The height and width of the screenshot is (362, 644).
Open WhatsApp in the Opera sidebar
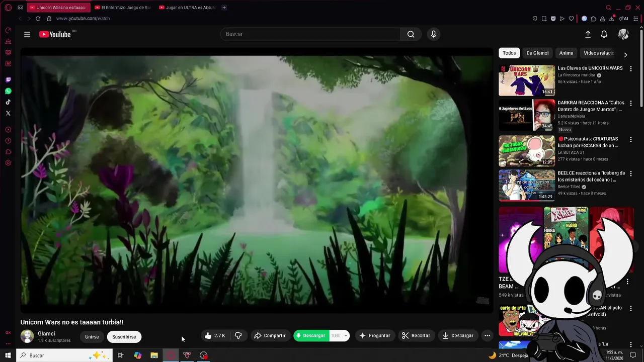coord(8,91)
